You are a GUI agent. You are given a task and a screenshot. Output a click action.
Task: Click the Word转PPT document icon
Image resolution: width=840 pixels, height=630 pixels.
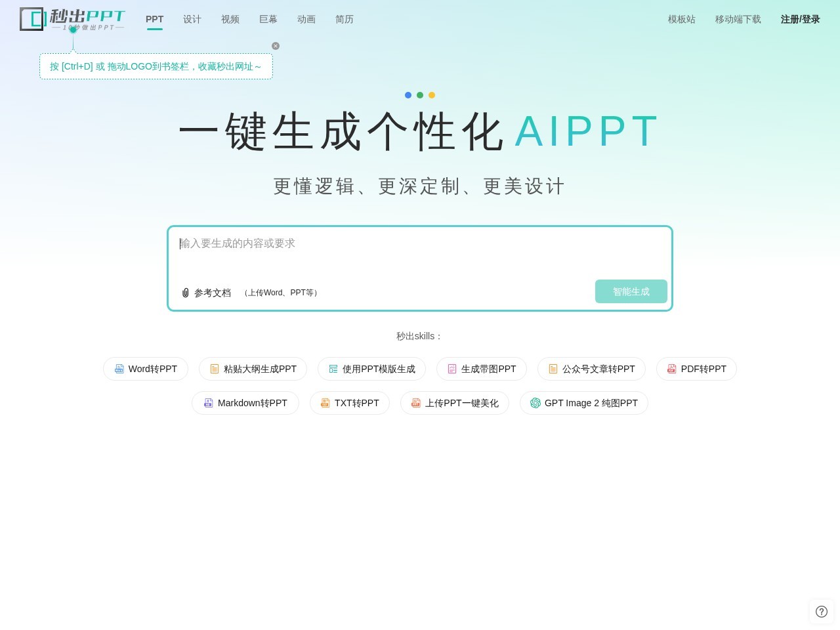(x=119, y=369)
